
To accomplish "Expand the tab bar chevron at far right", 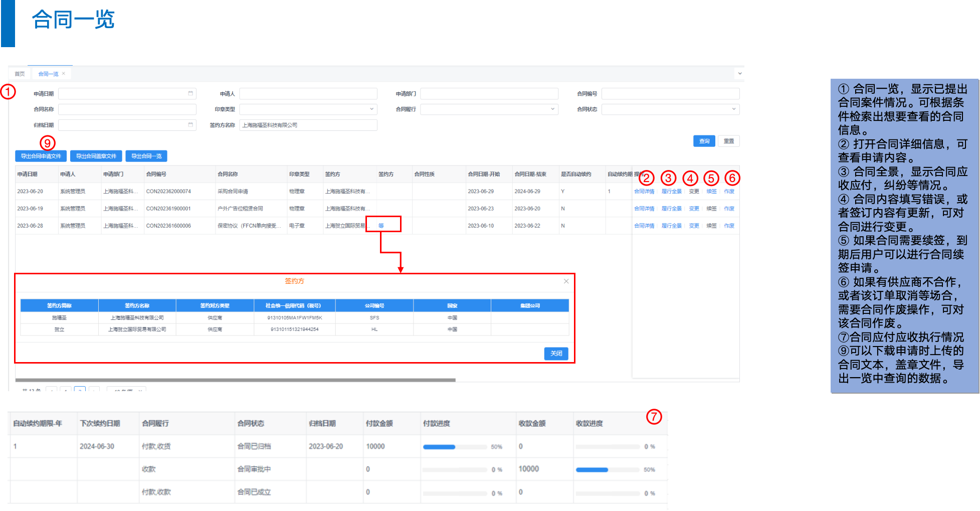I will point(739,74).
